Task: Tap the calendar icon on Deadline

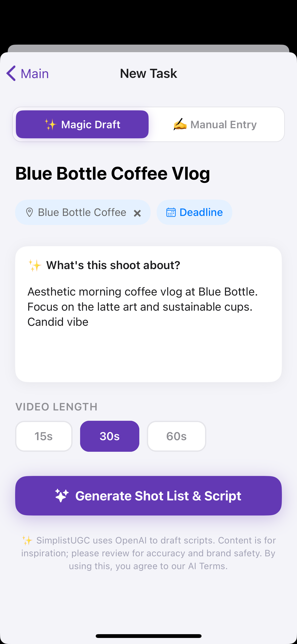Action: (171, 212)
